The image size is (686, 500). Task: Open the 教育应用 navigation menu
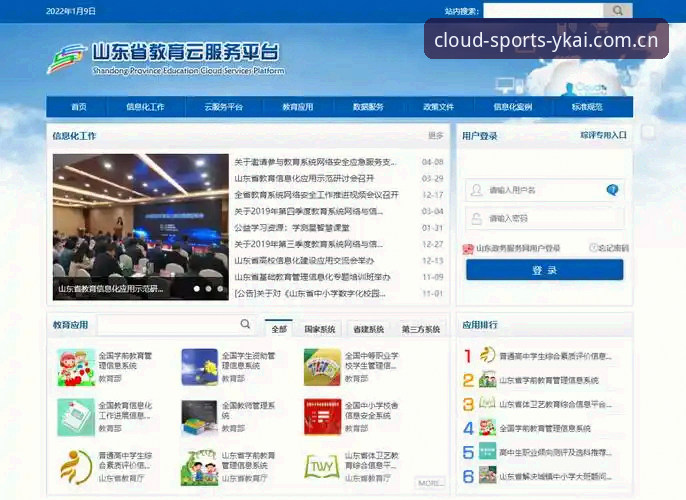[298, 107]
